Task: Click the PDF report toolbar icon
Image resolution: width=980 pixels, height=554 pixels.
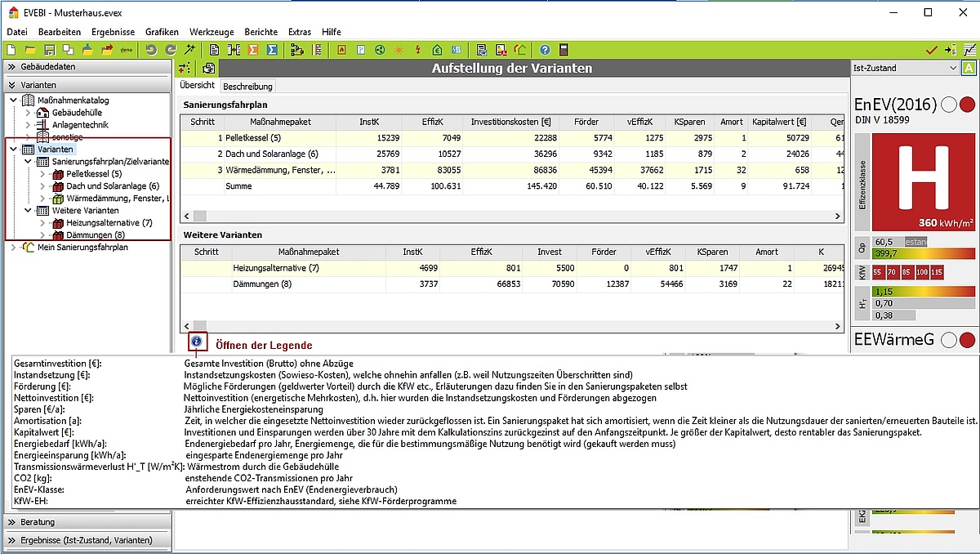Action: click(500, 50)
